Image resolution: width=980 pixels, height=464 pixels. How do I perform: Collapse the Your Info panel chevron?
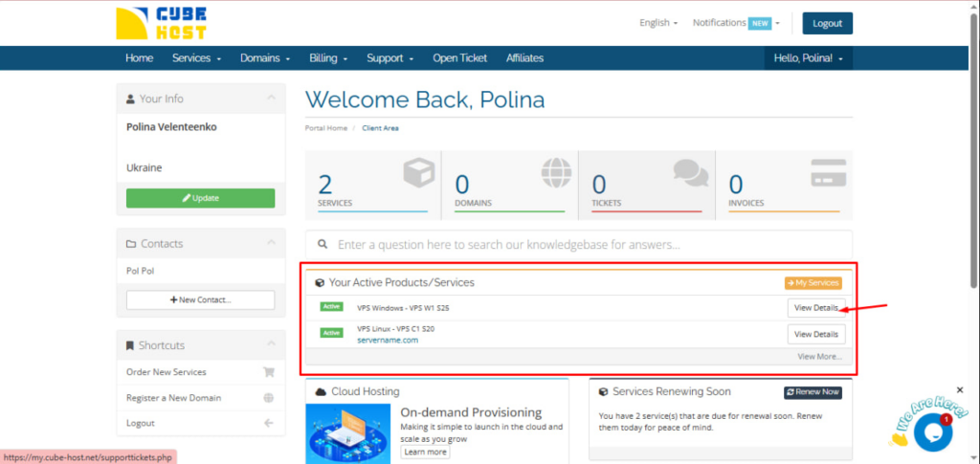coord(271,99)
